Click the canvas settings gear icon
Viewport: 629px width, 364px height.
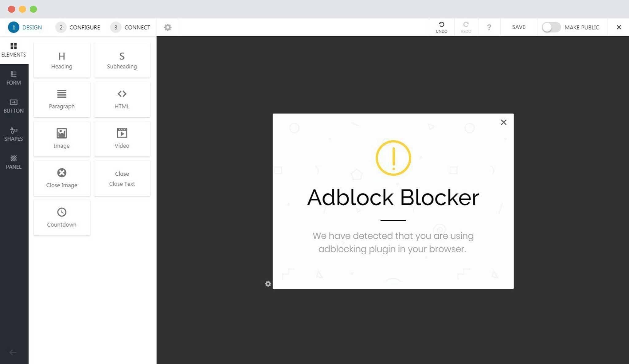pyautogui.click(x=268, y=284)
